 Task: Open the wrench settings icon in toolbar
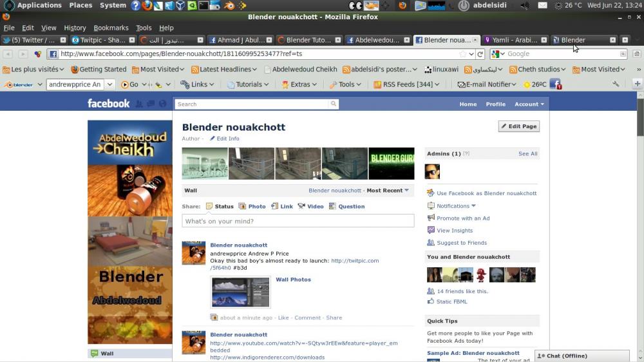tap(616, 84)
